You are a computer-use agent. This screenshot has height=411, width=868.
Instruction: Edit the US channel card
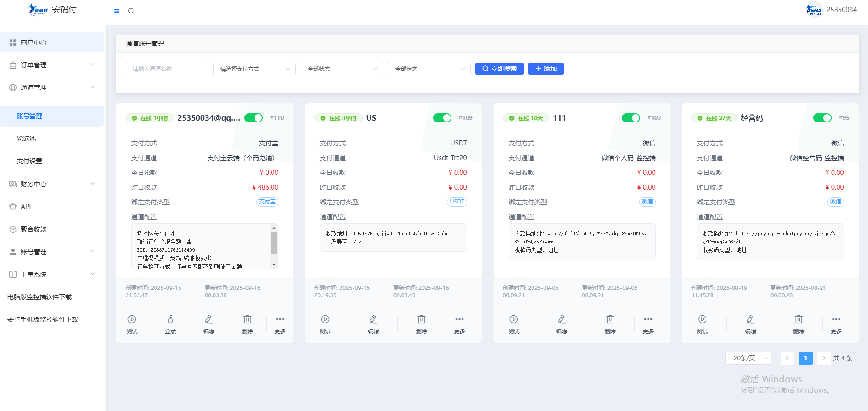pyautogui.click(x=373, y=324)
